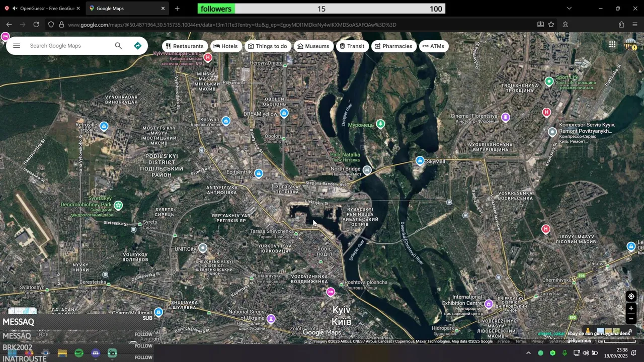Image resolution: width=644 pixels, height=362 pixels.
Task: Open the North Bridge landmark pin
Action: click(x=367, y=170)
